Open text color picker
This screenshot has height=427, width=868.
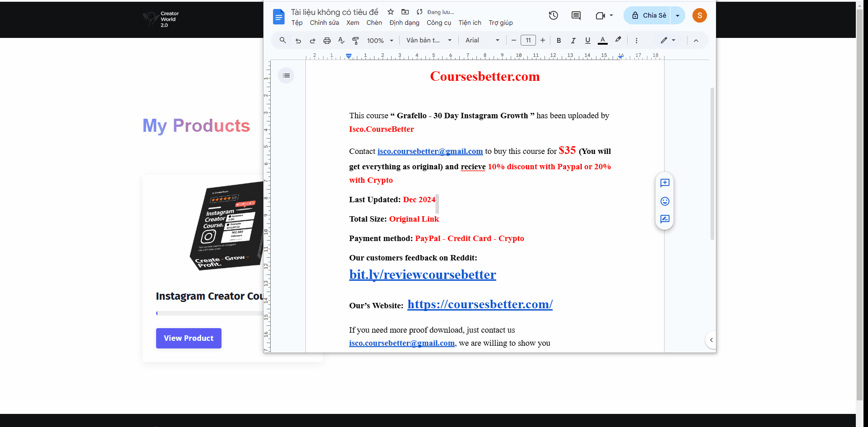(x=603, y=40)
